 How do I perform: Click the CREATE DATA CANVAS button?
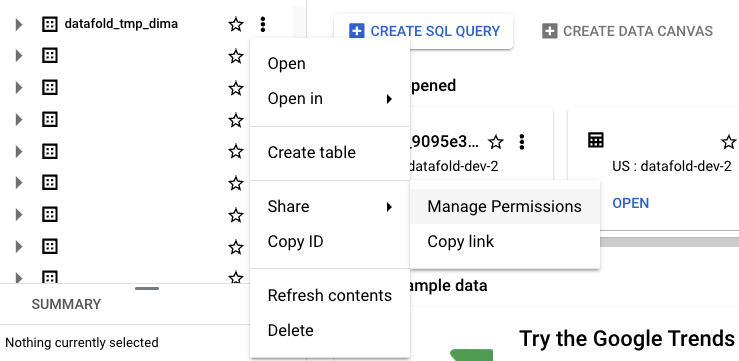click(x=627, y=31)
